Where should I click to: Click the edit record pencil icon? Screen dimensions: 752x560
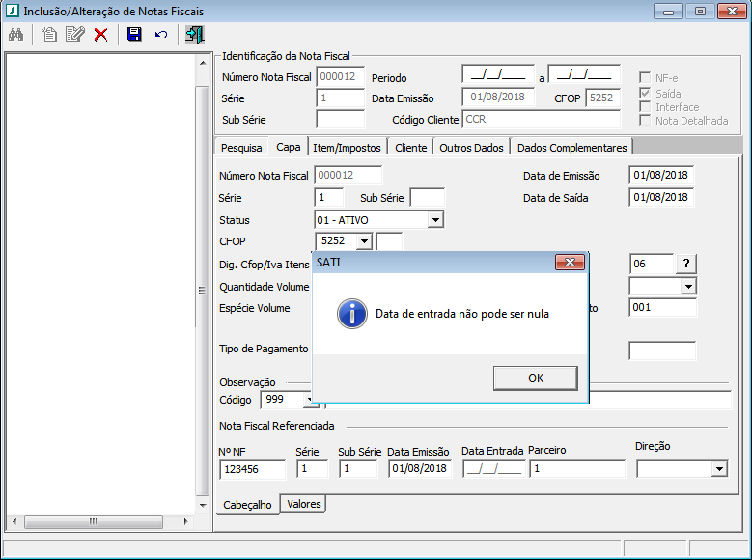tap(74, 35)
